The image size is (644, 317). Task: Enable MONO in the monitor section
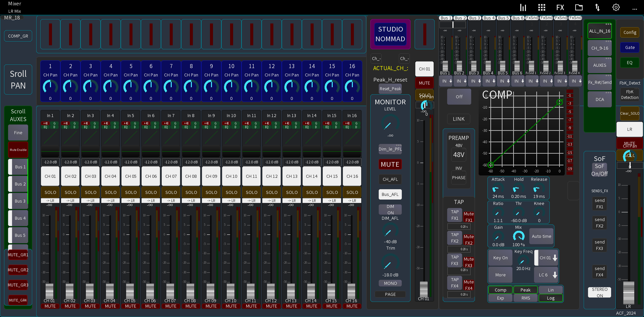pos(390,283)
